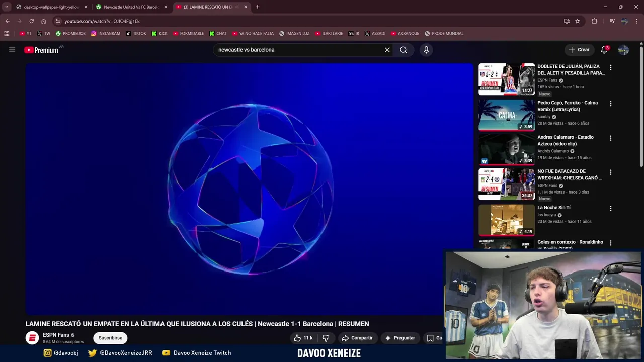Open title Pedro Capó, Farruko - Calma Remix
Image resolution: width=644 pixels, height=362 pixels.
coord(568,106)
